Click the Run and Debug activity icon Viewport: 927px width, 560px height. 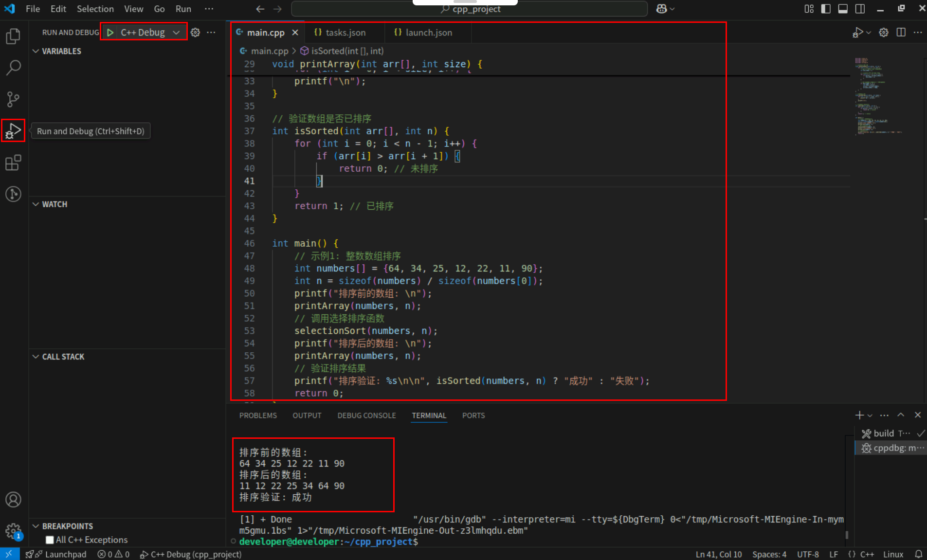pyautogui.click(x=13, y=130)
